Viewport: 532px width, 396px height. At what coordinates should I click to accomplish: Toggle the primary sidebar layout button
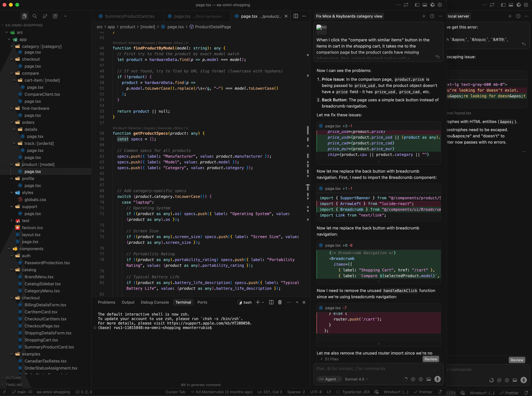[x=417, y=5]
